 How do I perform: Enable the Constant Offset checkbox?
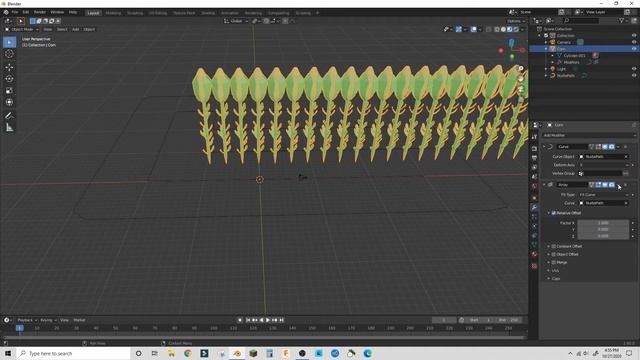(x=554, y=247)
